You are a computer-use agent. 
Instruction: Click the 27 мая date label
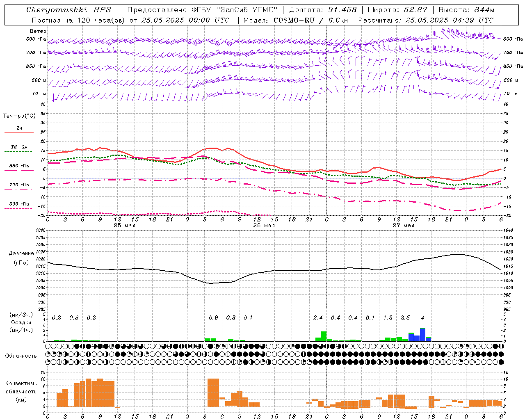point(403,226)
